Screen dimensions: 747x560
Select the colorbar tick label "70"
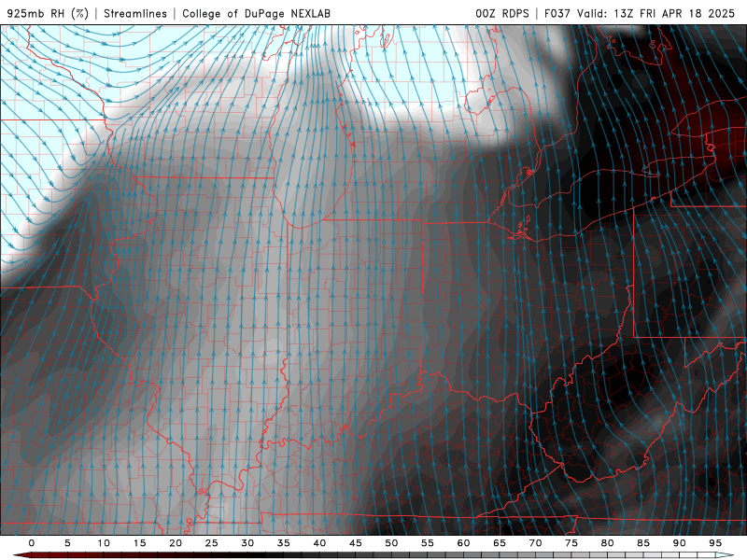tap(535, 543)
